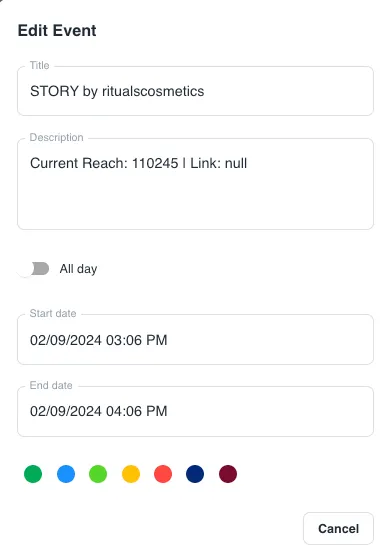Click the Title field containing STORY by ritualscosmetics
The width and height of the screenshot is (387, 560).
coord(195,91)
